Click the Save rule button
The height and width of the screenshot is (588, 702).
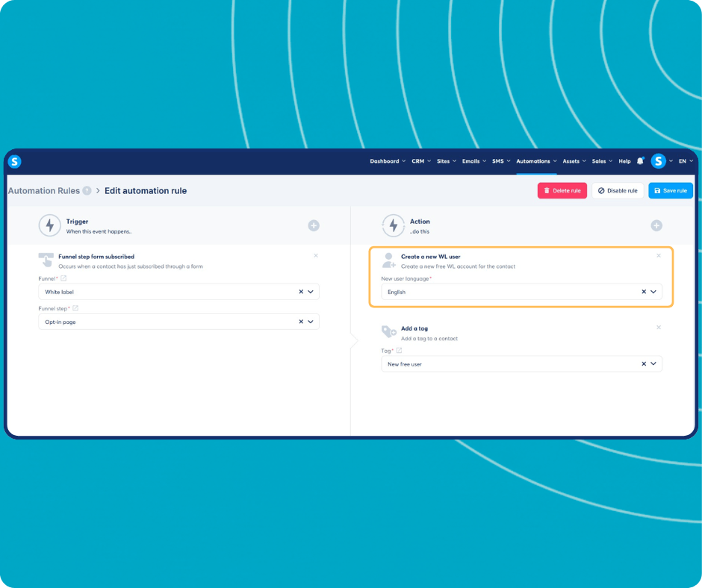tap(671, 190)
